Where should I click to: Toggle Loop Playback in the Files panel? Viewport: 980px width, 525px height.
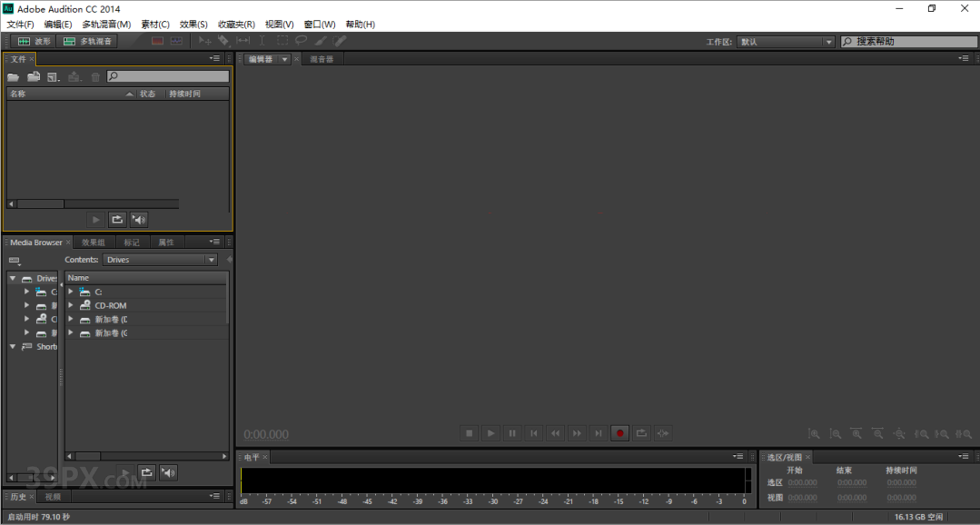[117, 219]
